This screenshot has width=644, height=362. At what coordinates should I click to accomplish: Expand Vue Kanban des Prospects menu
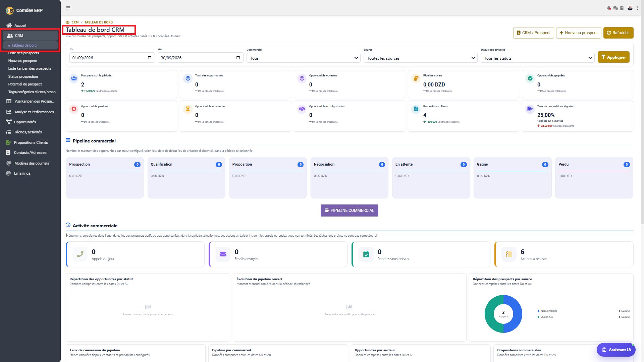(x=31, y=101)
